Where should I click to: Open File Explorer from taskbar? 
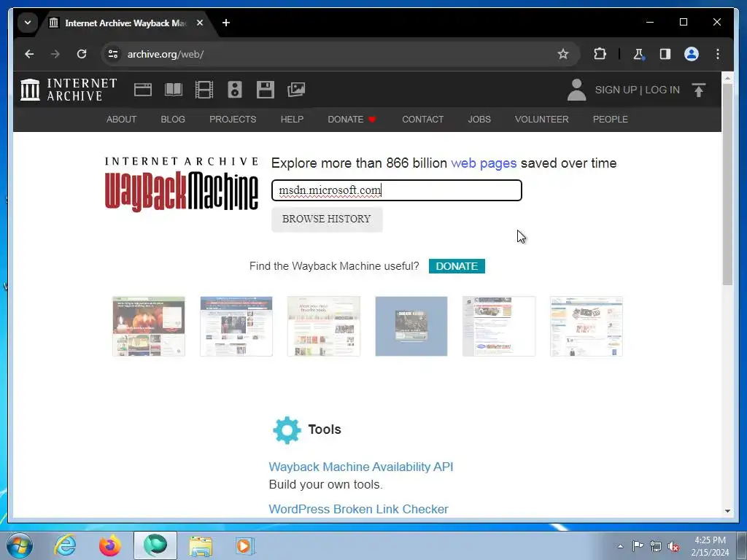(201, 545)
